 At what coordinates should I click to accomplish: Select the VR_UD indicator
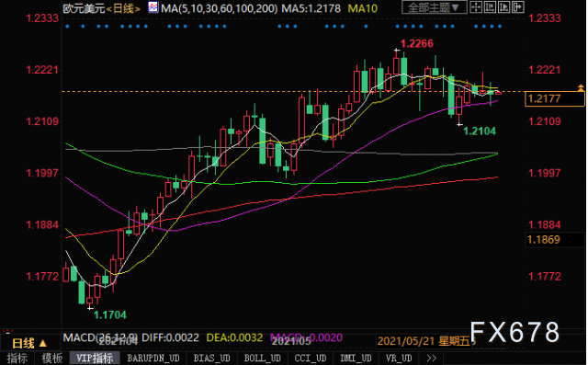[399, 359]
